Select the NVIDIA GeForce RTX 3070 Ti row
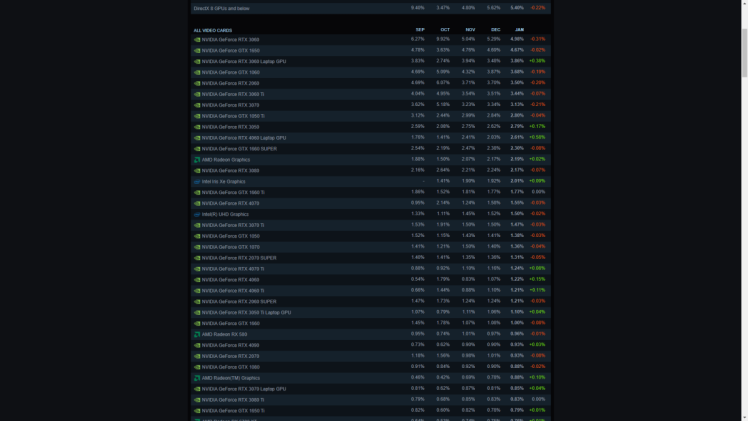The height and width of the screenshot is (421, 748). [x=233, y=225]
